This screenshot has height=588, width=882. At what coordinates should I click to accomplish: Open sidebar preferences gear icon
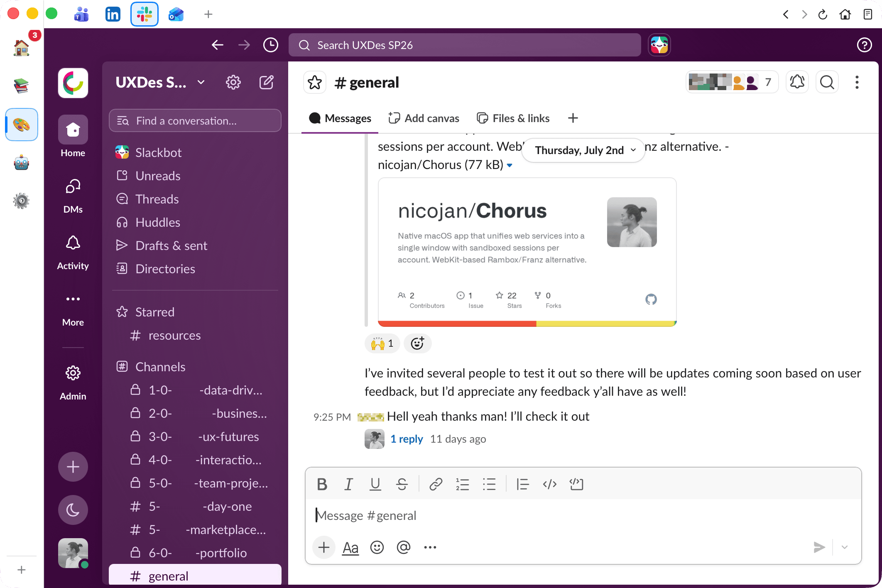pos(233,82)
